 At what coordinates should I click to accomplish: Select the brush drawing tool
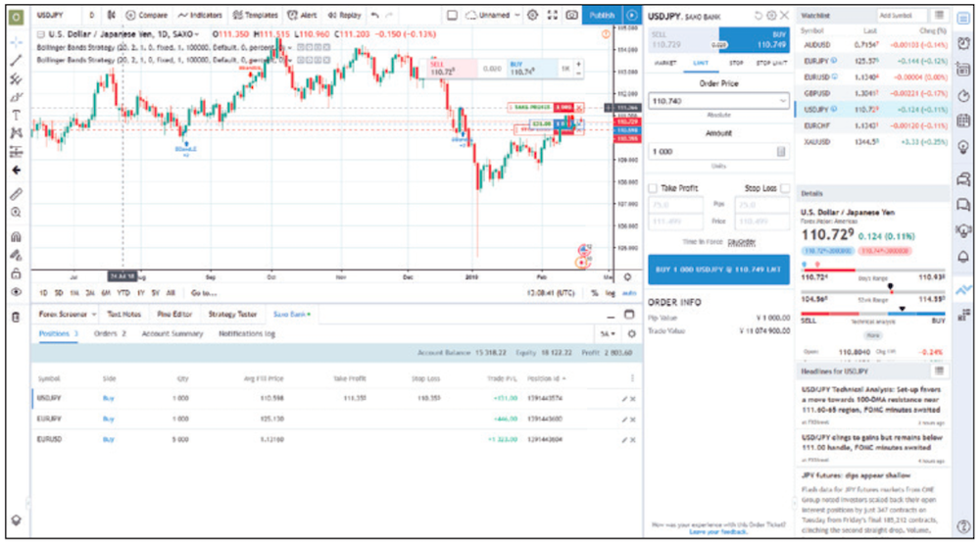tap(16, 97)
